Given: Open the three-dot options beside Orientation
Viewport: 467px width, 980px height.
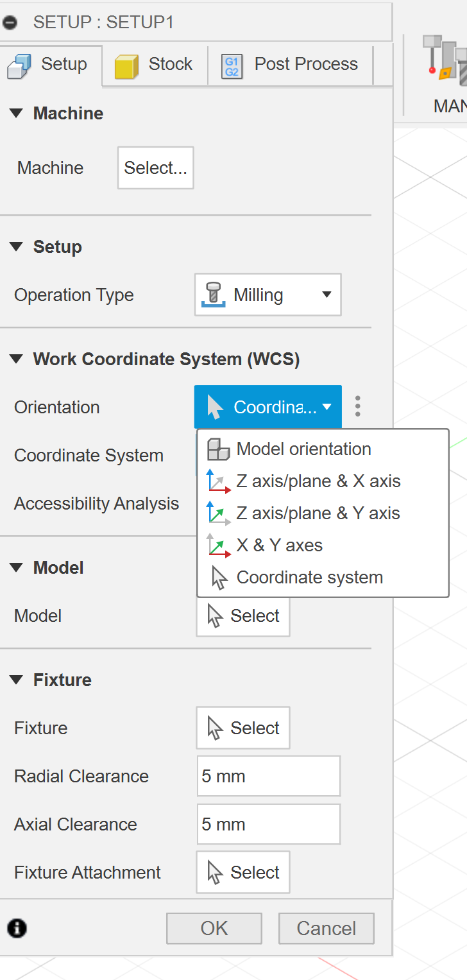Looking at the screenshot, I should pos(357,406).
